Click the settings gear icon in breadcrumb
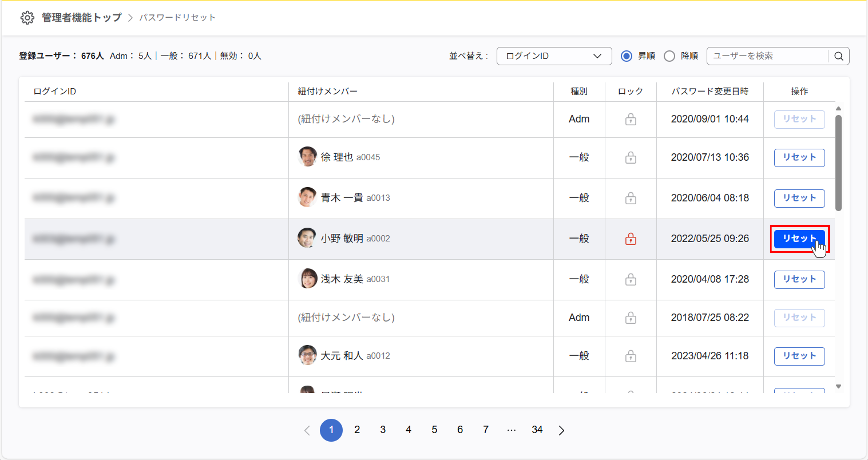Screen dimensions: 868x460 27,18
